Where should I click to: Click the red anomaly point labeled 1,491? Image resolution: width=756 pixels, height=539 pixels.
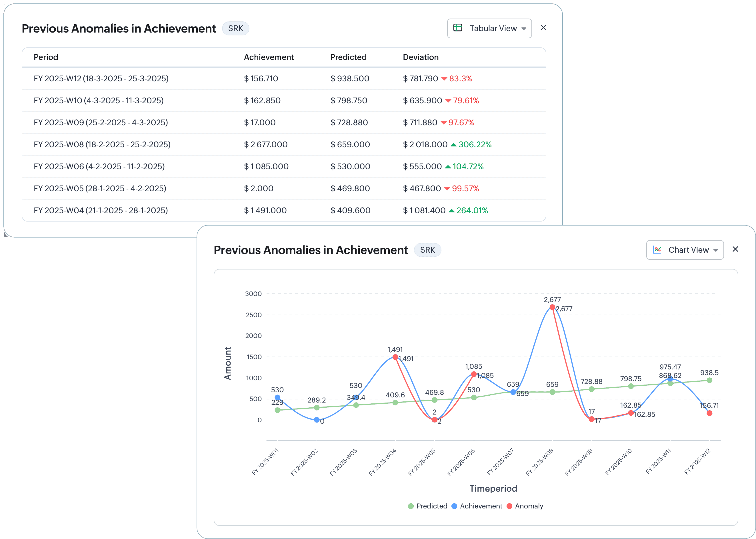(395, 357)
